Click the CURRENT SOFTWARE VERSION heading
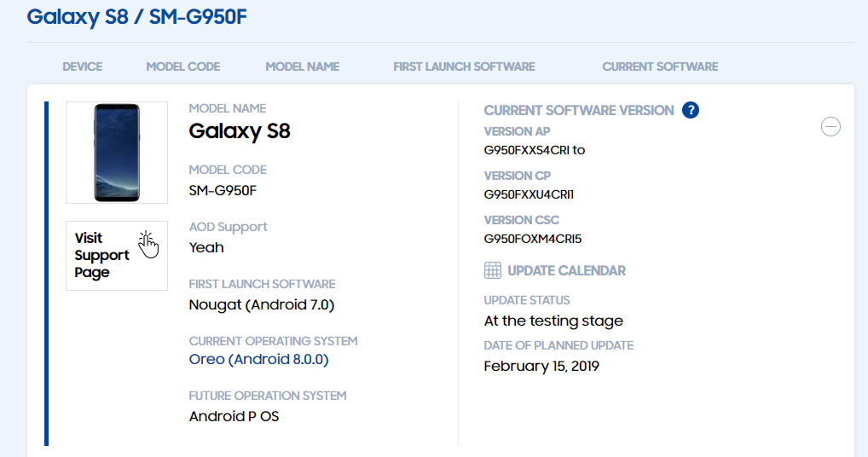 tap(579, 111)
